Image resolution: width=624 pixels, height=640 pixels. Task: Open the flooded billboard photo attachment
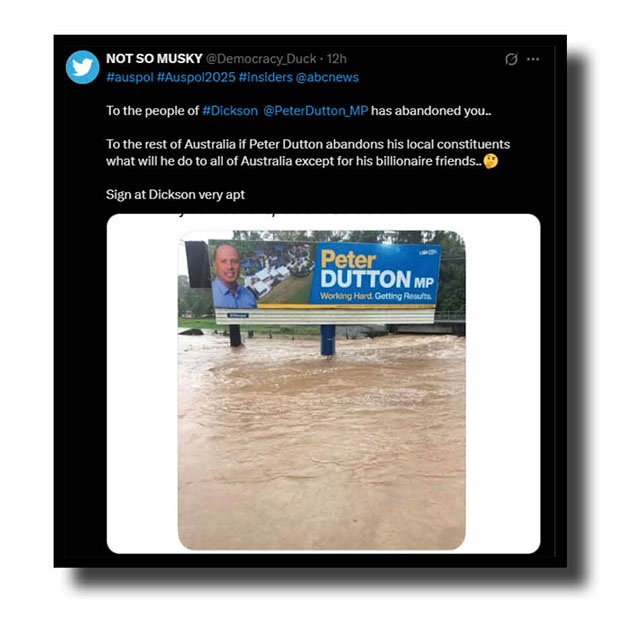(x=322, y=390)
